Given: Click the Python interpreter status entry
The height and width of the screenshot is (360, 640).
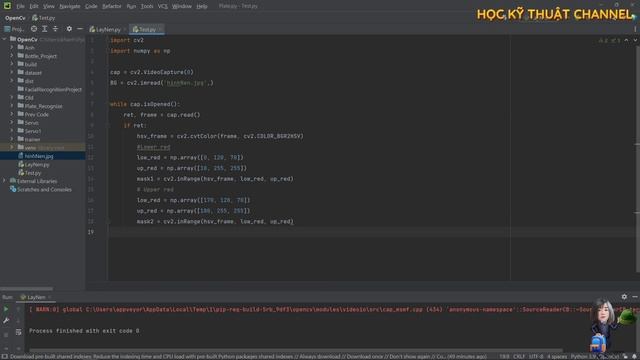Looking at the screenshot, I should point(595,357).
